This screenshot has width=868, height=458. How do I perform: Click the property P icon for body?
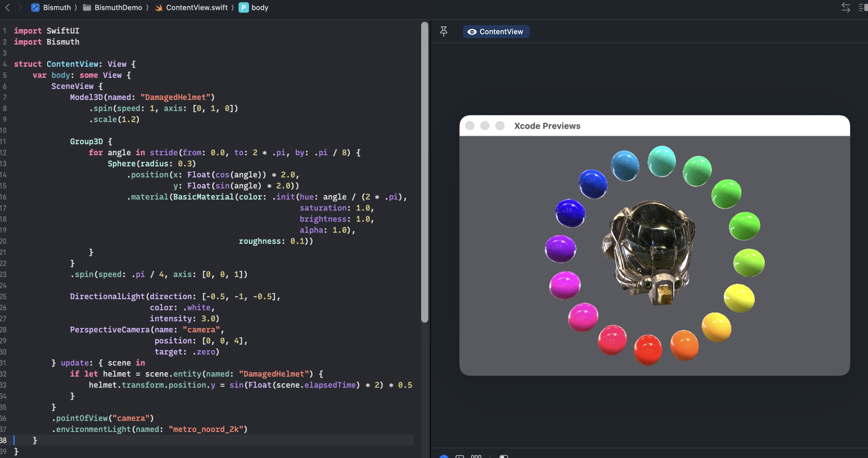point(243,7)
